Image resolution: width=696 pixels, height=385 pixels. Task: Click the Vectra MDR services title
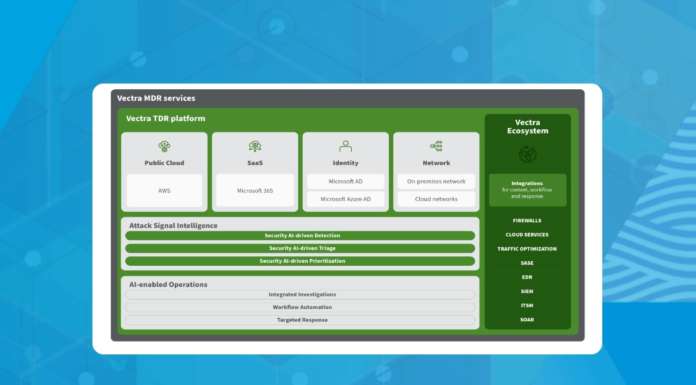click(156, 99)
